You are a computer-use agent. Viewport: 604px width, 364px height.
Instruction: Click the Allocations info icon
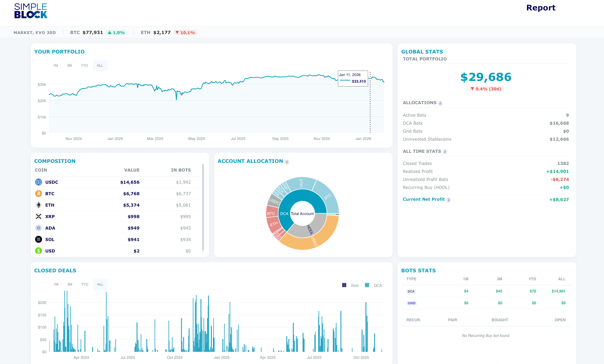(x=440, y=104)
